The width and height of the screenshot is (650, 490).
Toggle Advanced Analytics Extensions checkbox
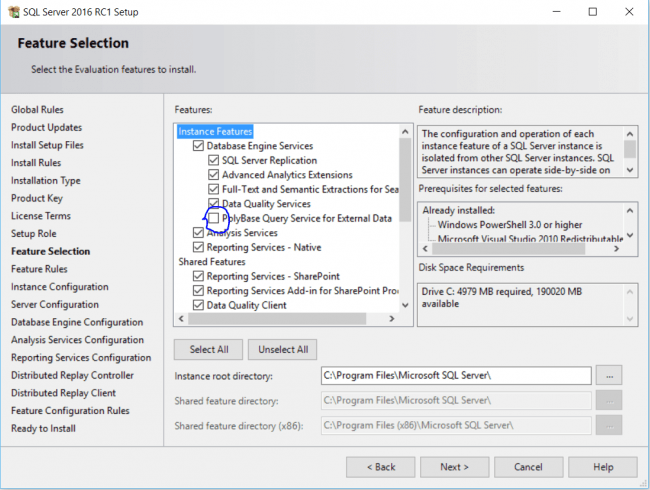[x=213, y=175]
